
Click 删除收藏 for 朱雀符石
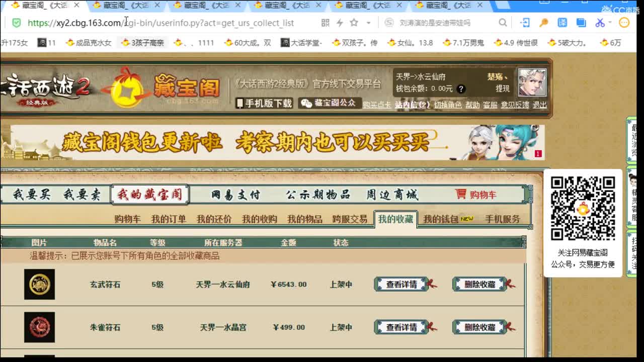[x=480, y=327]
